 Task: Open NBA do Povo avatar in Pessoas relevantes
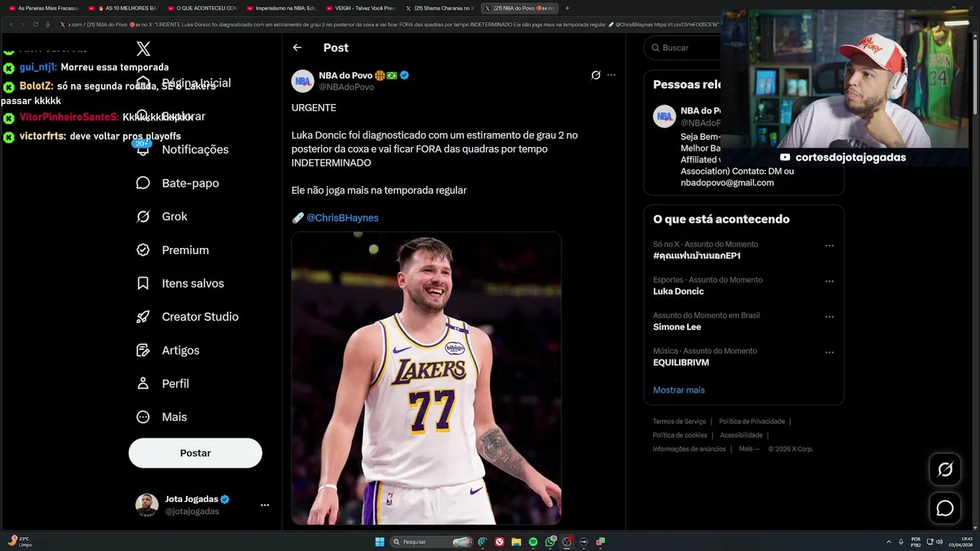[665, 116]
